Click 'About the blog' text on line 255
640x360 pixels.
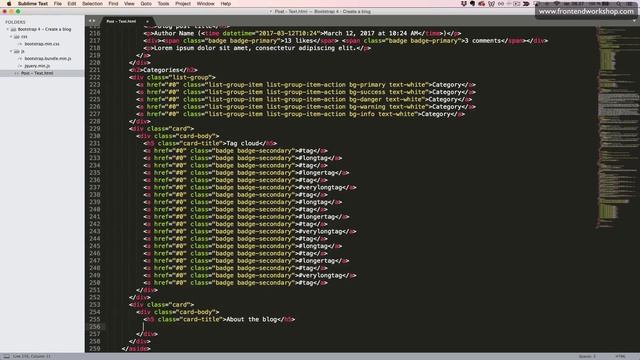tap(252, 319)
